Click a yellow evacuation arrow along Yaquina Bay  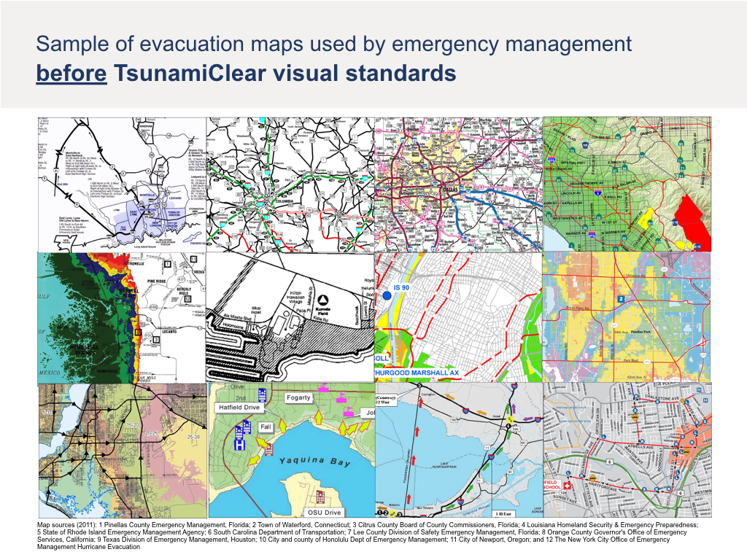(282, 427)
